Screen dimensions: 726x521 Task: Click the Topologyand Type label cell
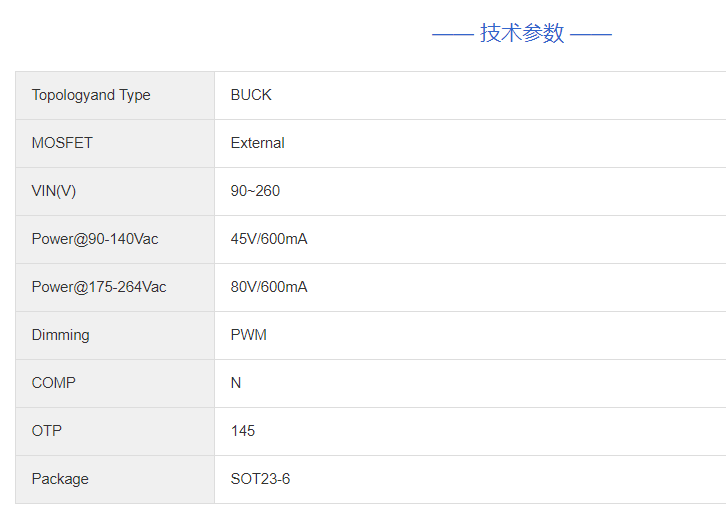[91, 95]
